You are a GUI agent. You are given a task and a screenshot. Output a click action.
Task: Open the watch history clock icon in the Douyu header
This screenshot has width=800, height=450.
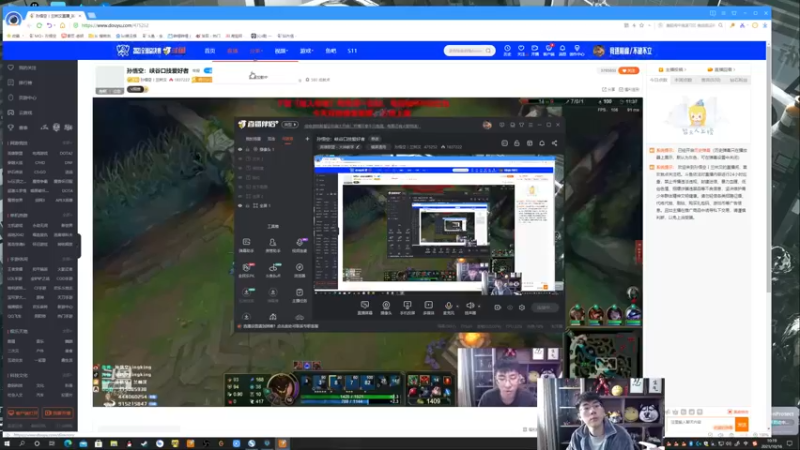tap(507, 49)
